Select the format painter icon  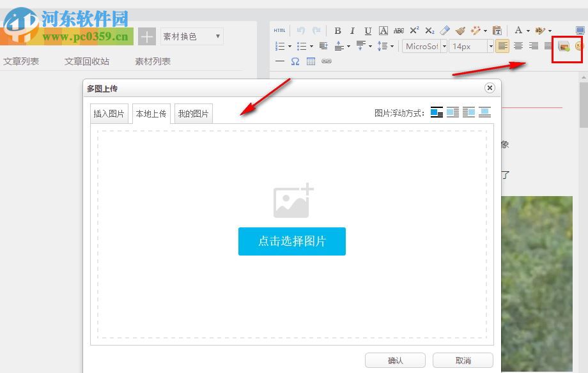(x=461, y=30)
